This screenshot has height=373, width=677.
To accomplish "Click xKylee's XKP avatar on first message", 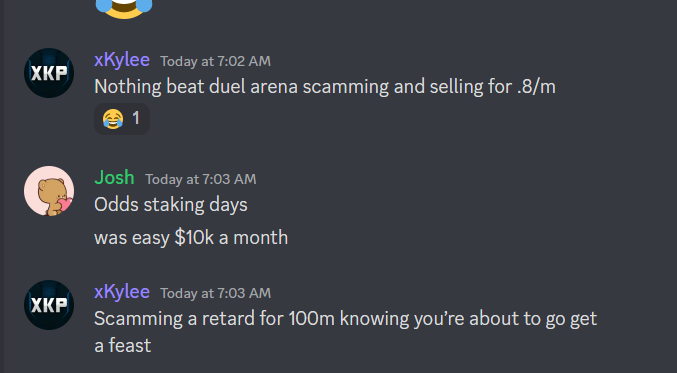I will coord(49,73).
